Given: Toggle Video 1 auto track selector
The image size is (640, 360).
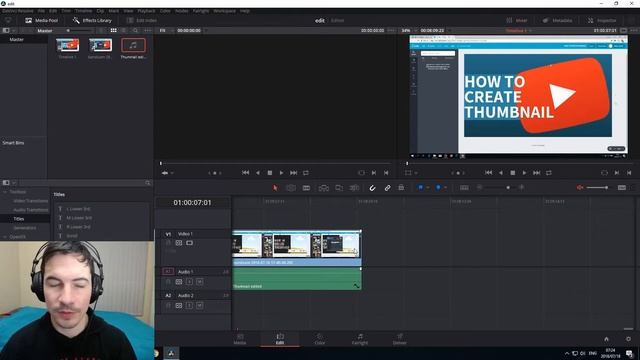Looking at the screenshot, I should (x=179, y=243).
